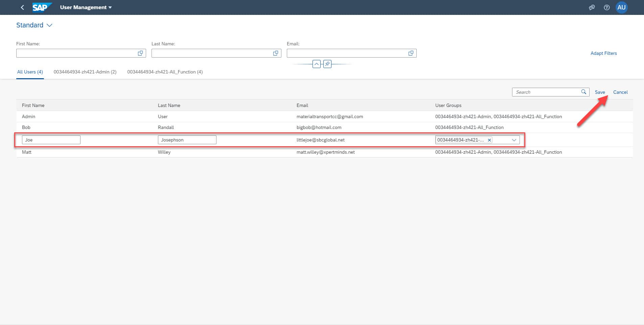Click the back arrow in header

pos(22,7)
